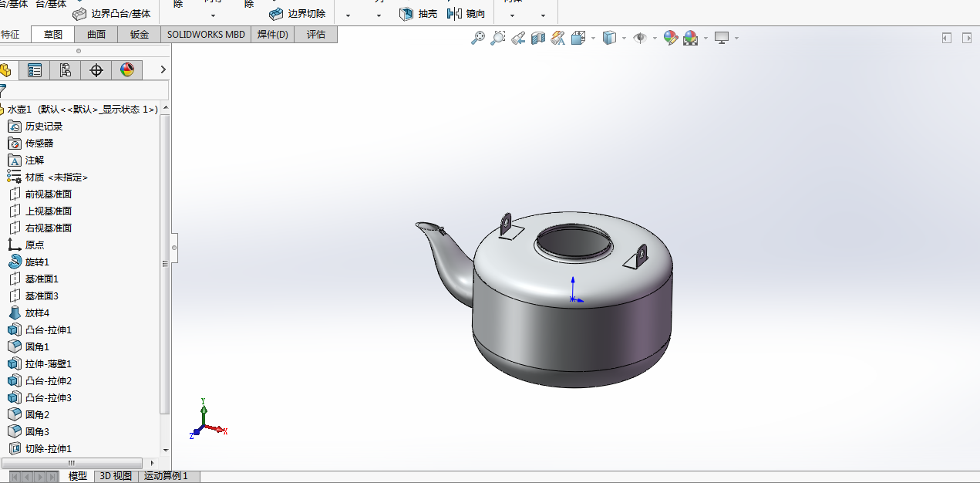Click the Previous View icon
Screen dimensions: 980x483
pyautogui.click(x=518, y=38)
